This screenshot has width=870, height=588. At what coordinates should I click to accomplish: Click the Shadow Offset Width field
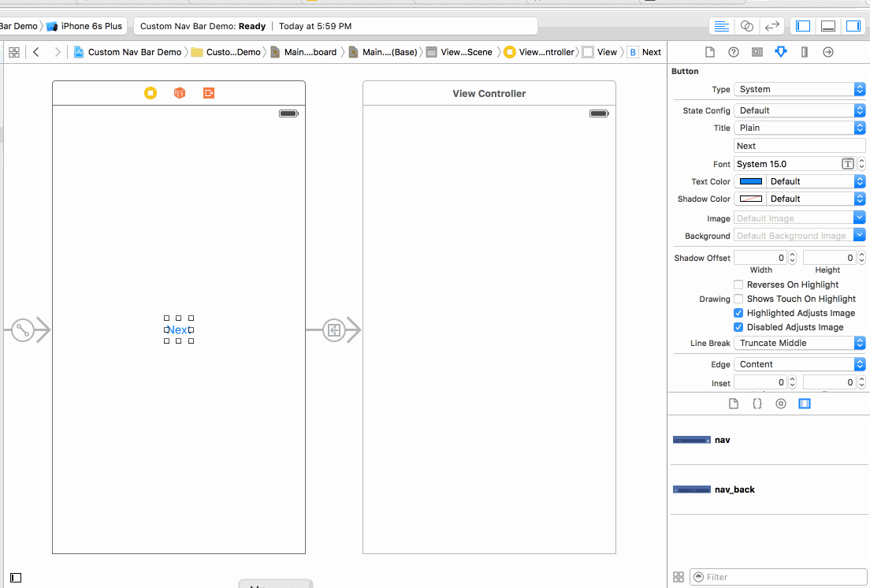pos(760,258)
